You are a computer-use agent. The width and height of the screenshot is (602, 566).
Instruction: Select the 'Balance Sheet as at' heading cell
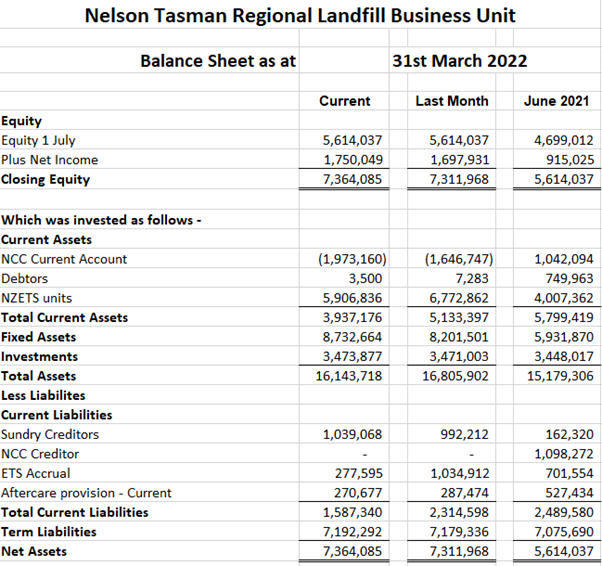[218, 61]
